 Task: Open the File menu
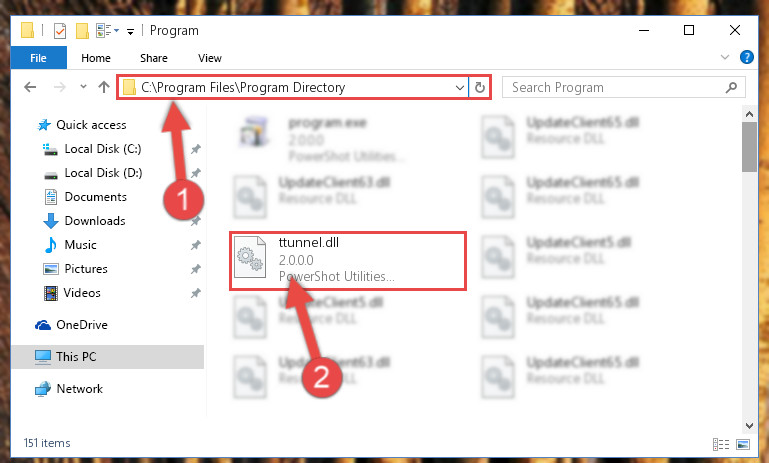tap(38, 58)
